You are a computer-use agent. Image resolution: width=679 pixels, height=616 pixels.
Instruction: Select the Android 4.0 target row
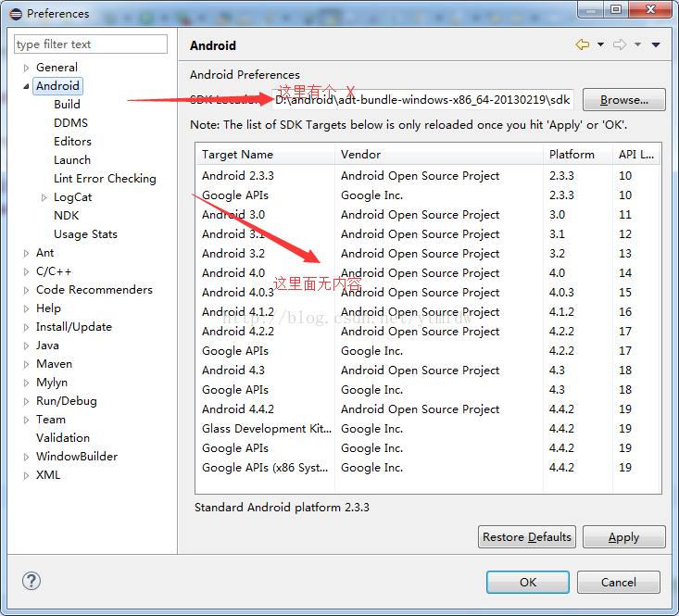click(428, 273)
